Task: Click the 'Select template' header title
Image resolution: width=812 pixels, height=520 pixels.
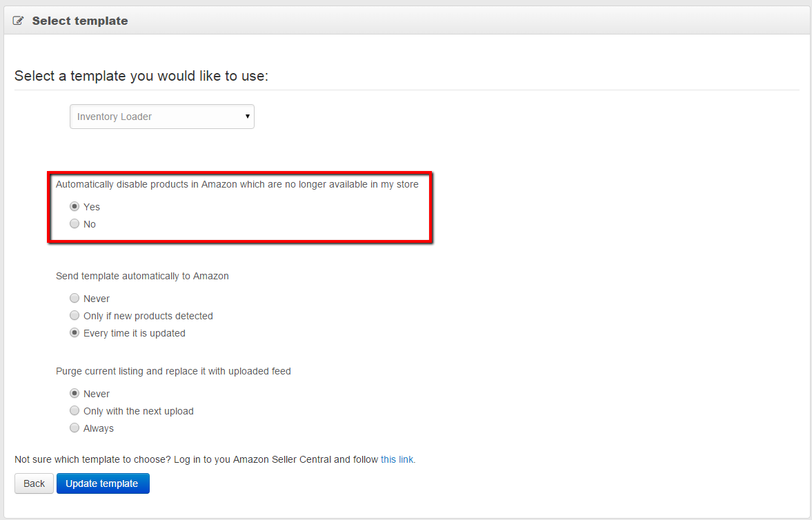Action: click(80, 21)
